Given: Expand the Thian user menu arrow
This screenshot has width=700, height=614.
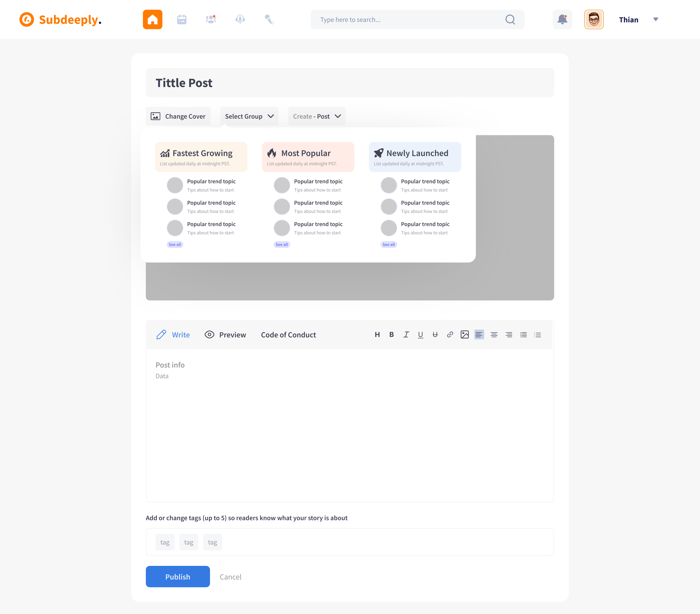Looking at the screenshot, I should pyautogui.click(x=655, y=19).
